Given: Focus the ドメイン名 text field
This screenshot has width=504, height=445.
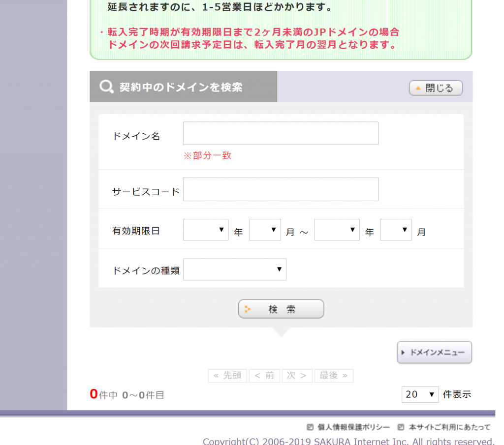Looking at the screenshot, I should coord(281,133).
